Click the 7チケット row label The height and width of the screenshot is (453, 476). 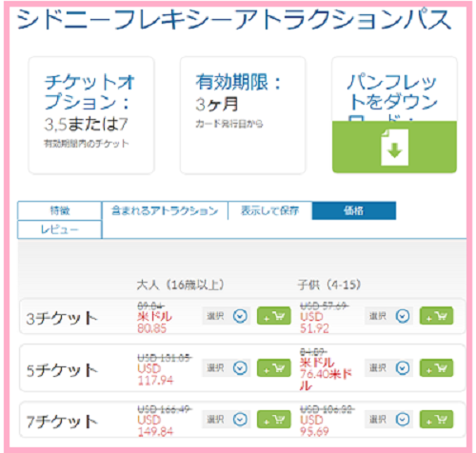62,422
